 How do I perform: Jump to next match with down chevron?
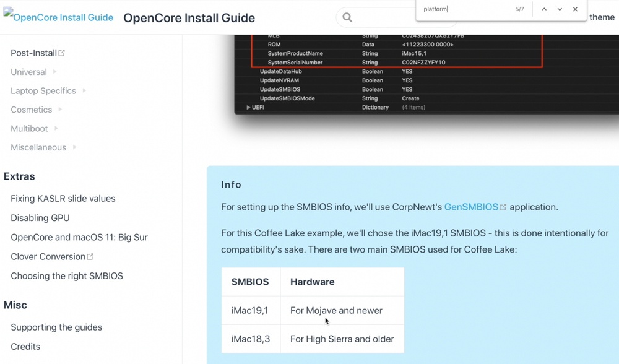pyautogui.click(x=560, y=9)
